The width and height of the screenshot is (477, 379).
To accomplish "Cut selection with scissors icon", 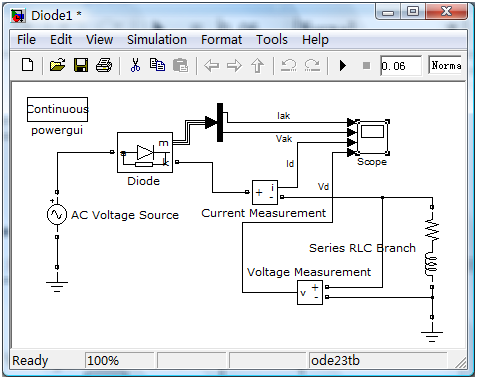I will (x=135, y=65).
